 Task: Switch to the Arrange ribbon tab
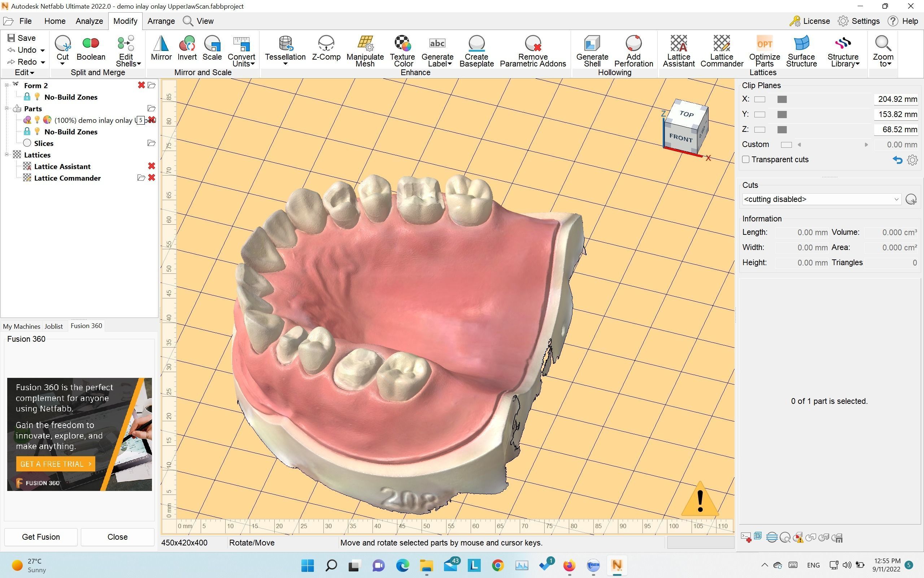pos(161,21)
